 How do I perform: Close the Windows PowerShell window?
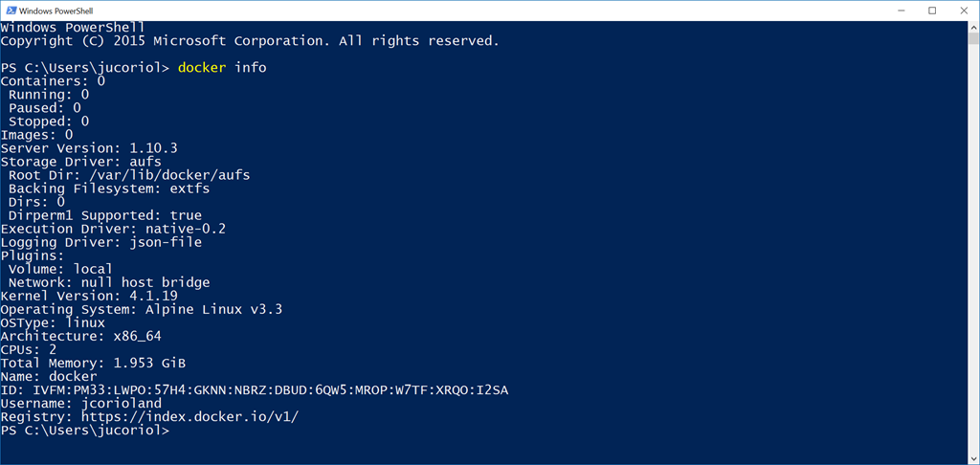(x=962, y=11)
